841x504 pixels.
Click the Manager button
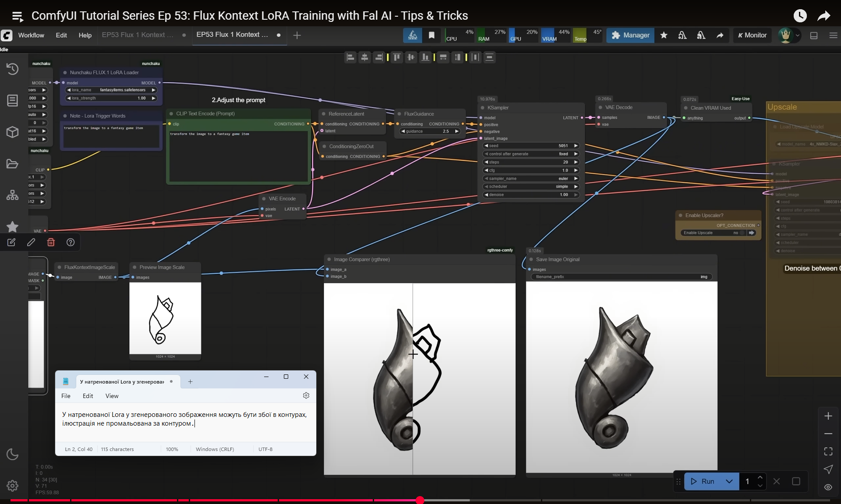pos(630,35)
